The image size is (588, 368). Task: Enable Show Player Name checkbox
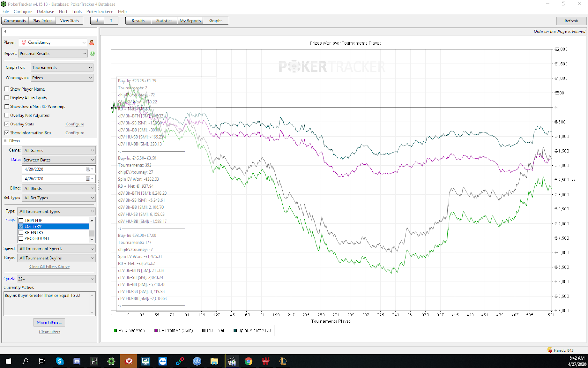pos(7,89)
